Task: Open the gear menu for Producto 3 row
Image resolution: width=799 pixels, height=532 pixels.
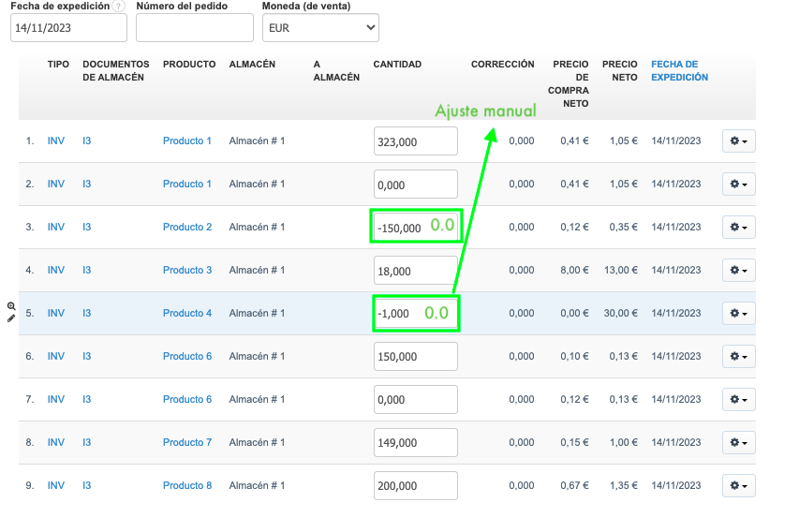Action: pos(738,271)
